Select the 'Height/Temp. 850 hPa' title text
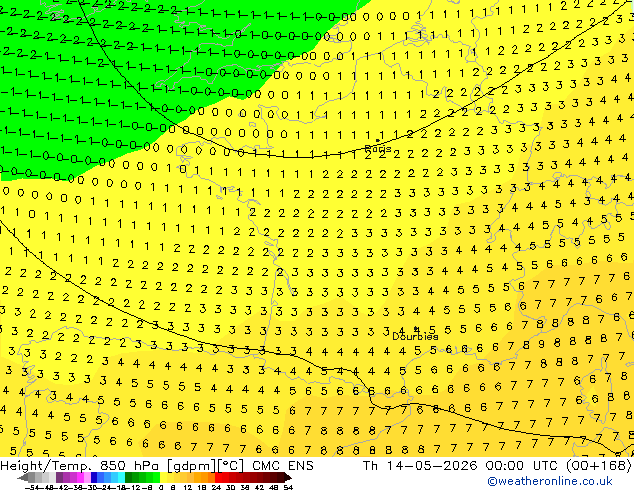Image resolution: width=634 pixels, height=490 pixels. pyautogui.click(x=82, y=466)
